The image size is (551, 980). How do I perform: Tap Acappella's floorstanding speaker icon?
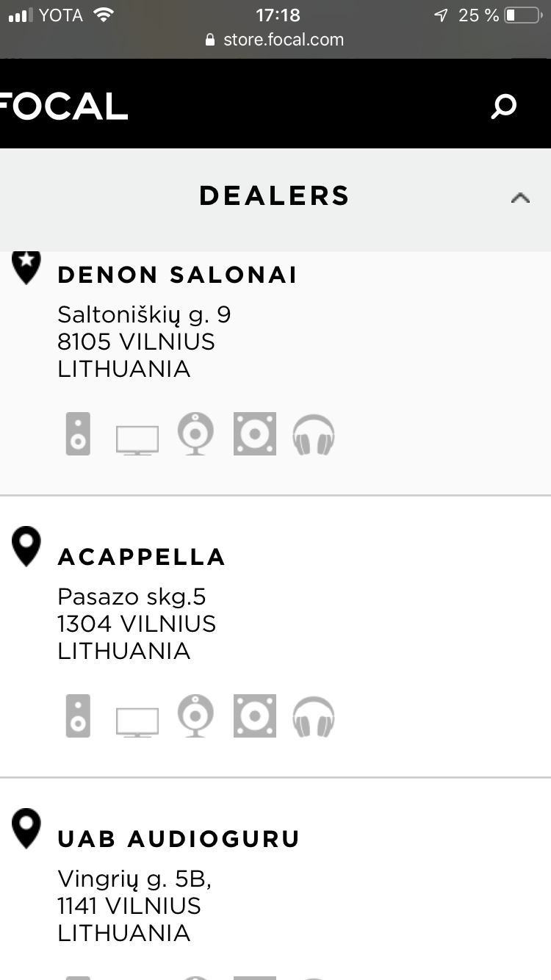[x=78, y=716]
